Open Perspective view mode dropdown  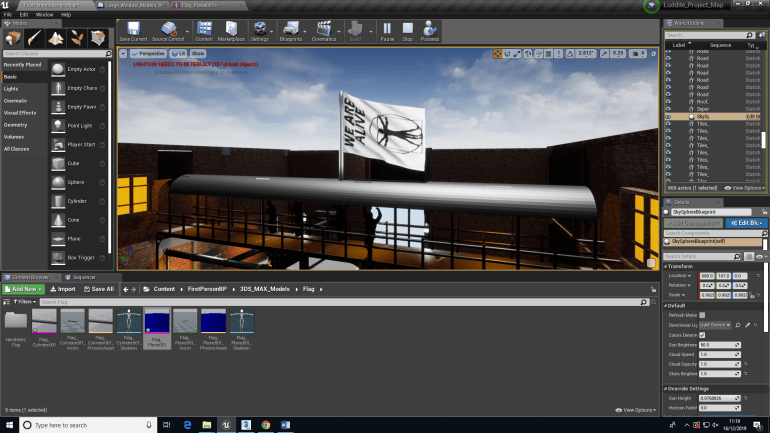[148, 54]
